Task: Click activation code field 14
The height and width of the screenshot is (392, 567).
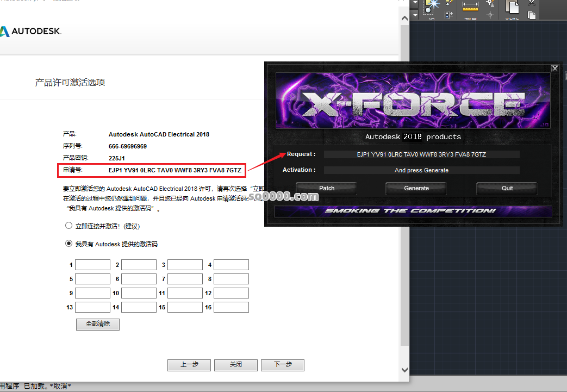Action: pyautogui.click(x=139, y=307)
